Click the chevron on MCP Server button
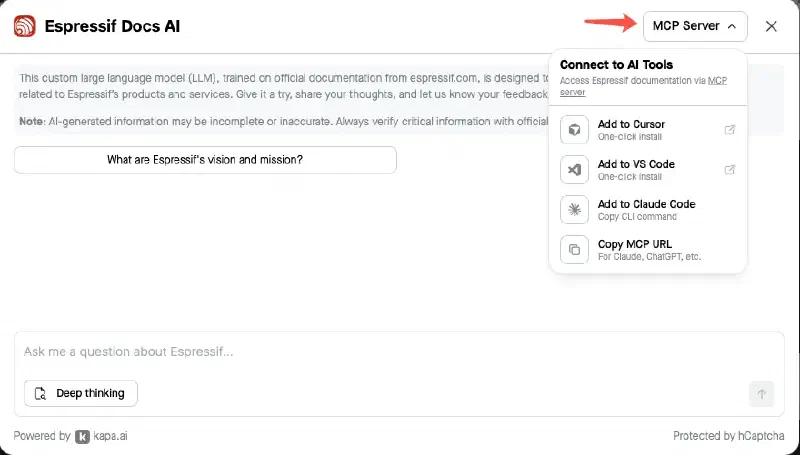800x455 pixels. (x=732, y=26)
